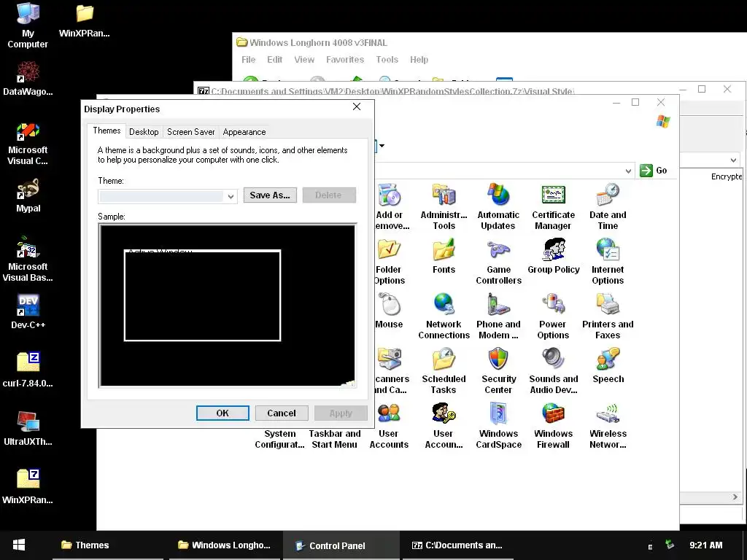Open Power Options icon
The width and height of the screenshot is (747, 560).
tap(553, 316)
